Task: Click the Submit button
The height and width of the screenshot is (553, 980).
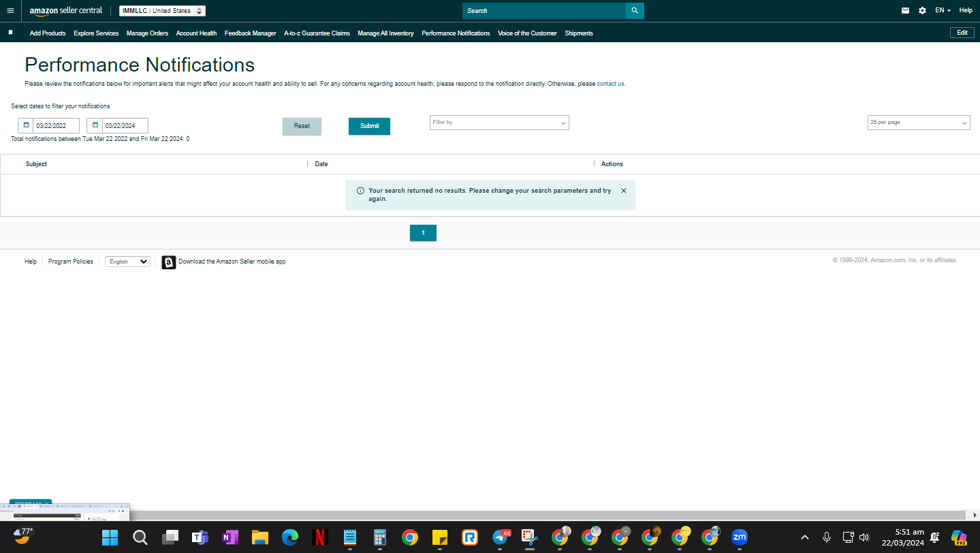Action: click(x=369, y=126)
